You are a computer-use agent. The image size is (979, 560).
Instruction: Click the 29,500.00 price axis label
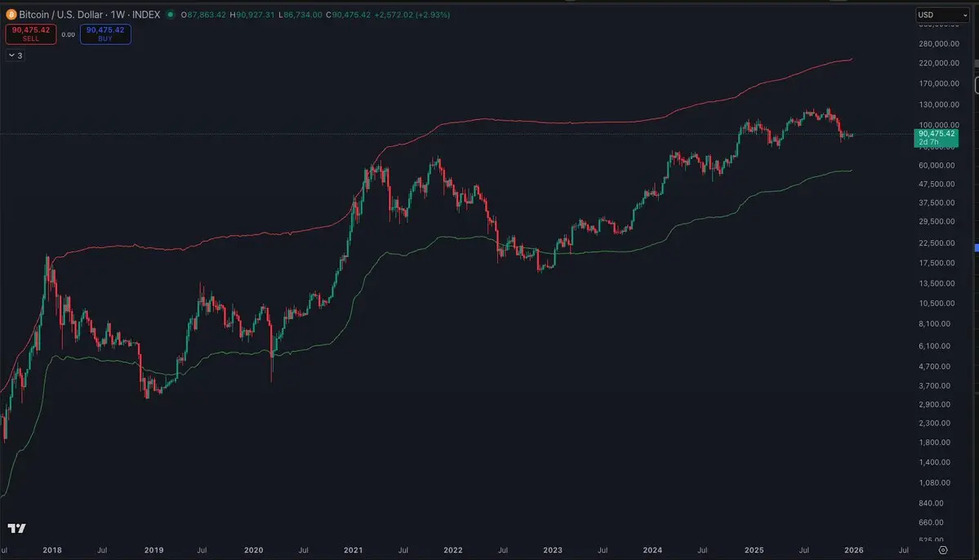point(936,221)
